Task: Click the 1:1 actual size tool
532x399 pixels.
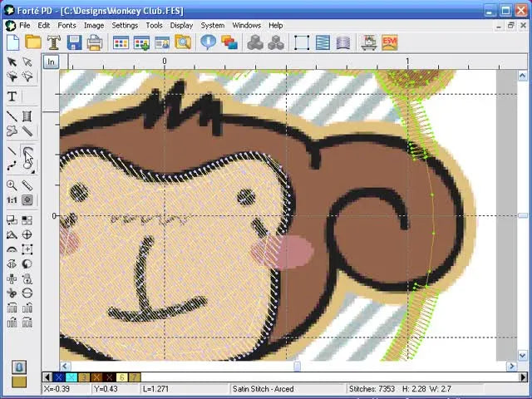Action: pos(12,200)
